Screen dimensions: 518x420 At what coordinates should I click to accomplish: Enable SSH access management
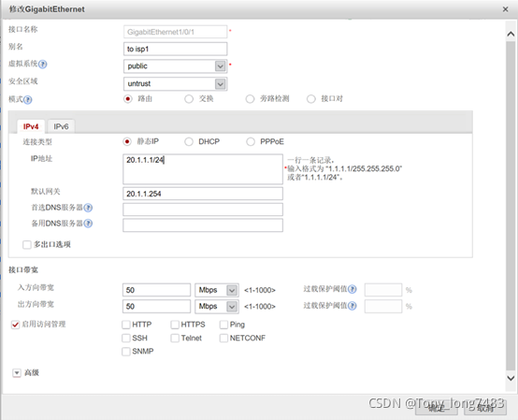[126, 338]
